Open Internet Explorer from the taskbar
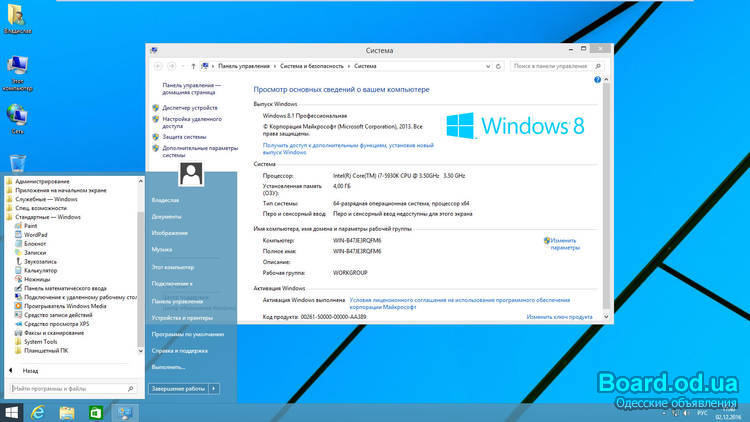750x422 pixels. click(38, 412)
